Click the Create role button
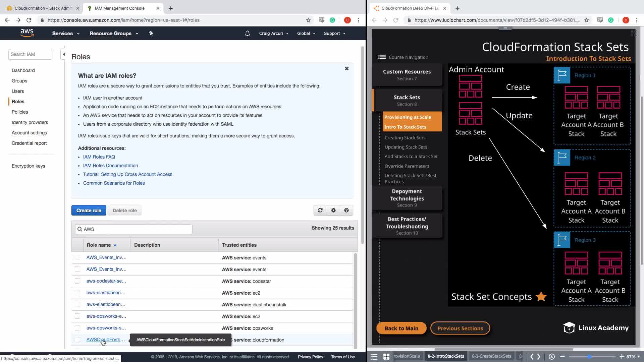The width and height of the screenshot is (644, 362). coord(89,210)
